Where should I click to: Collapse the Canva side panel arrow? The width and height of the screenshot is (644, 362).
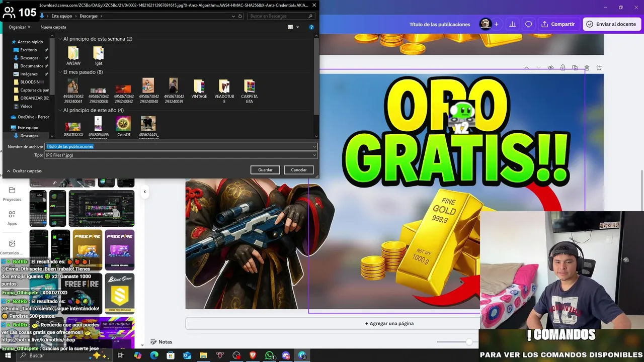(x=145, y=192)
